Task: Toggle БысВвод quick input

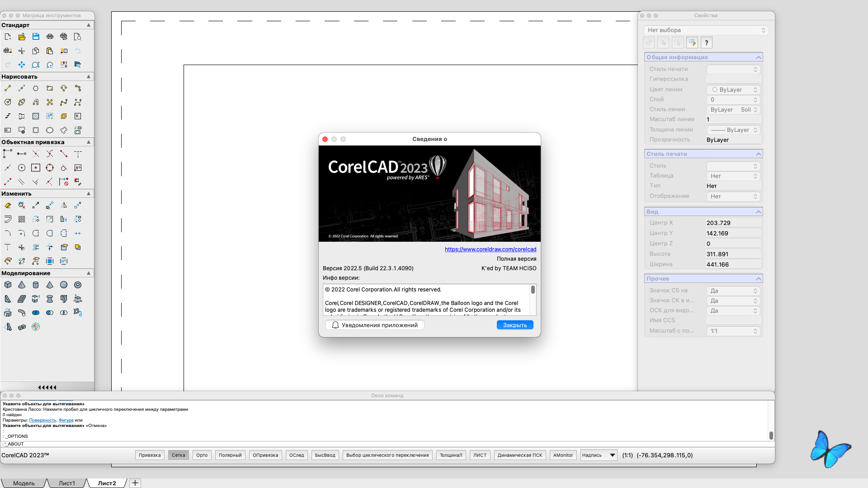Action: point(325,455)
